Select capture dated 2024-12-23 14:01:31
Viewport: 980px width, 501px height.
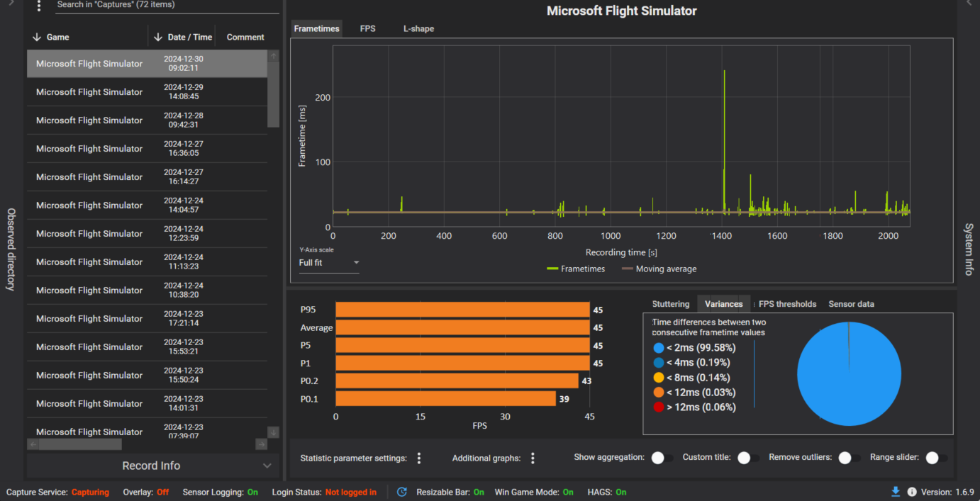click(x=147, y=404)
